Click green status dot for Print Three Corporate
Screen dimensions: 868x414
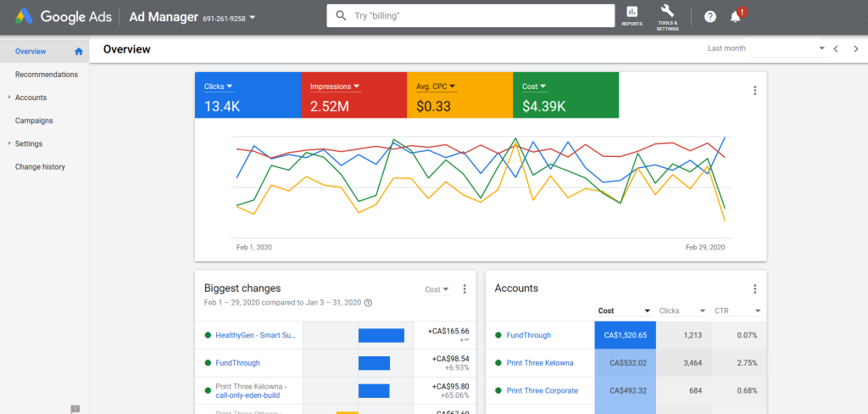498,391
